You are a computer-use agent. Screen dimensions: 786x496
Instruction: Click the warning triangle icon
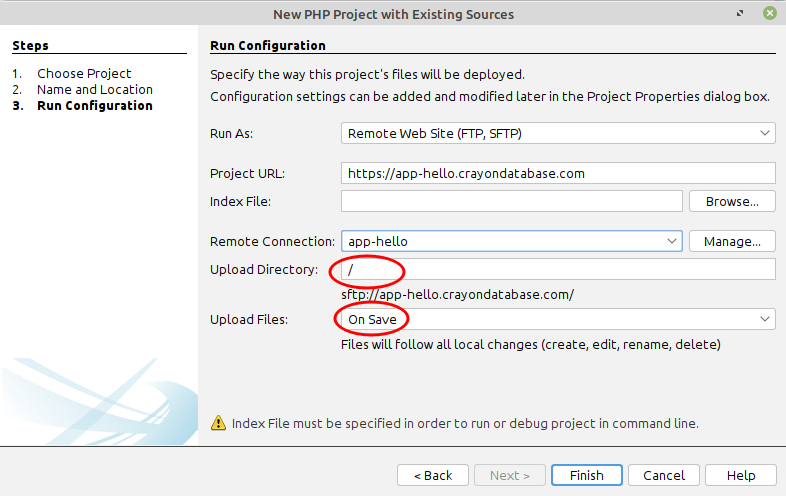point(218,423)
